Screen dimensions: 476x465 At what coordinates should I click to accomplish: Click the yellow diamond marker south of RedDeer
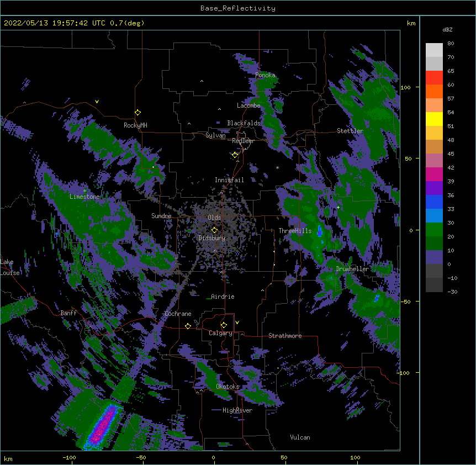point(235,155)
